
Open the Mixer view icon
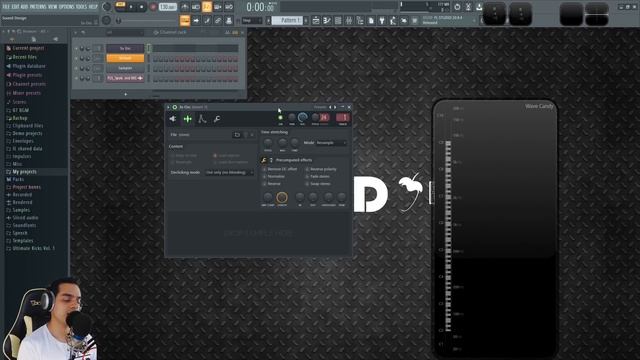click(x=349, y=20)
